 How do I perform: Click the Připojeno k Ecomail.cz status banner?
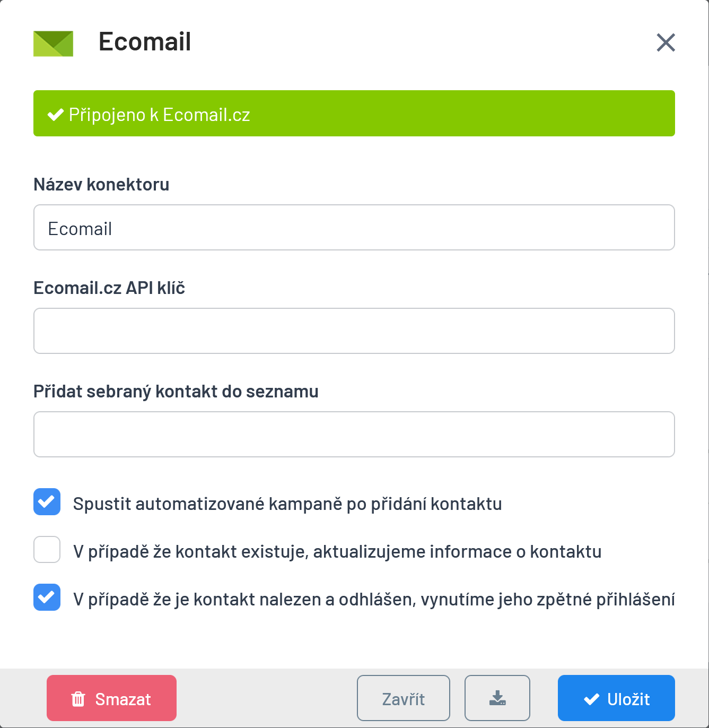[x=354, y=114]
